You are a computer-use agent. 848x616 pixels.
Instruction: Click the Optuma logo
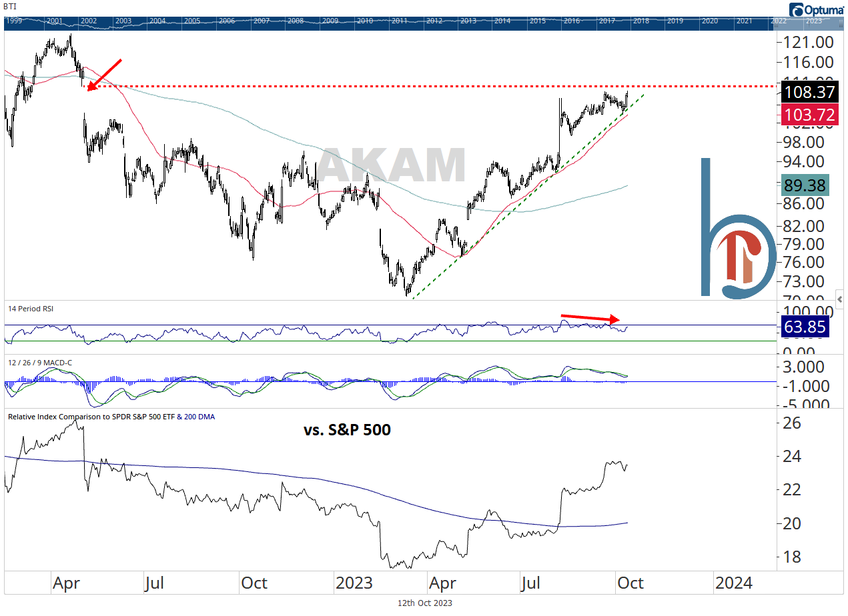(816, 9)
